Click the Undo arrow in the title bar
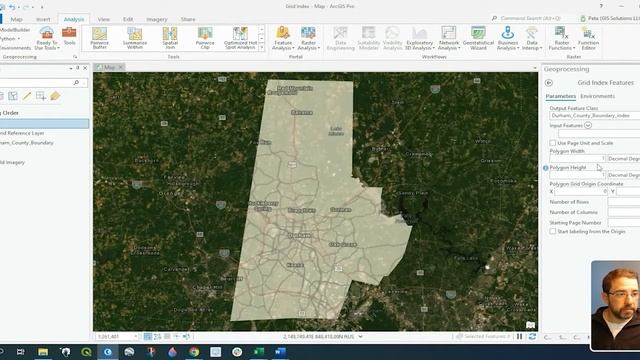The height and width of the screenshot is (360, 640). (x=12, y=7)
